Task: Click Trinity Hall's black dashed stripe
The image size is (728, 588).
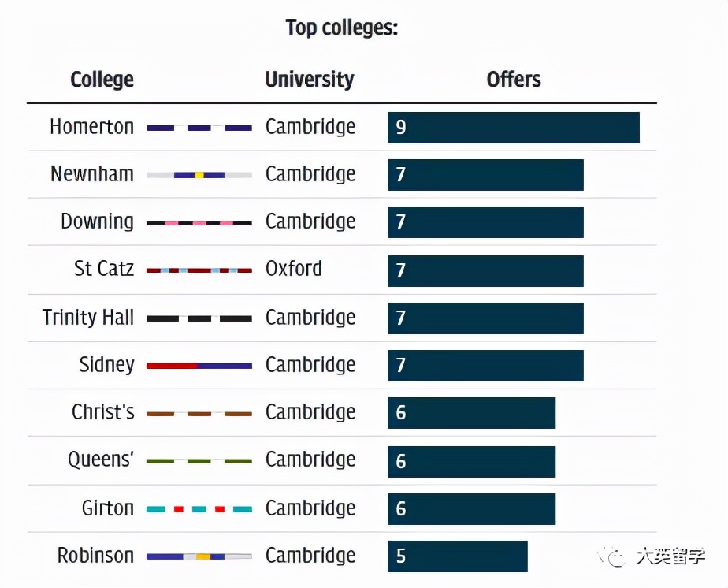Action: pos(199,318)
